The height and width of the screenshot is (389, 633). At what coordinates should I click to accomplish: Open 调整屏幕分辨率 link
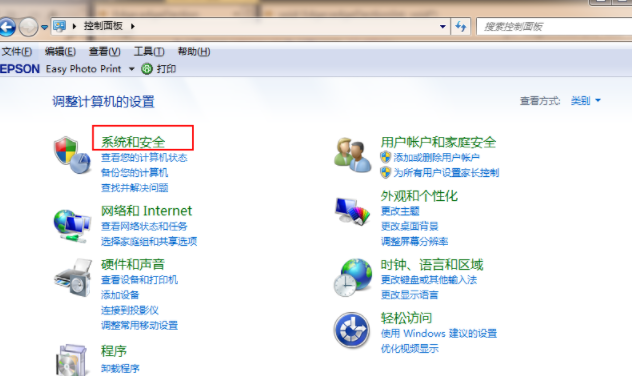point(414,241)
